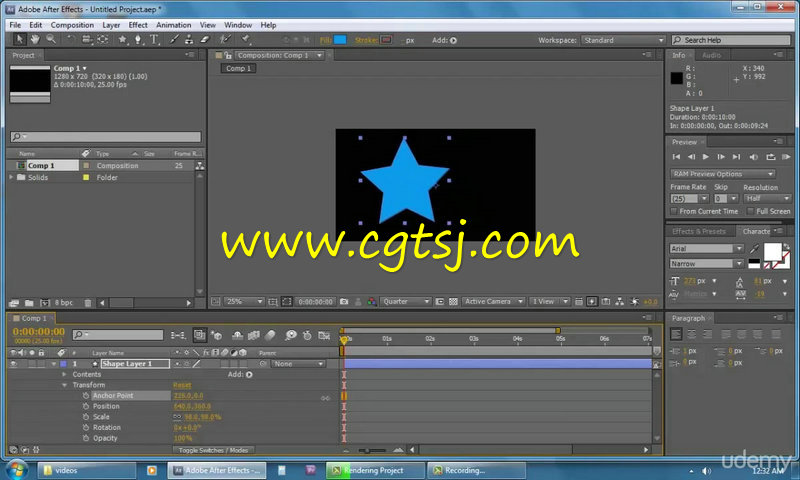
Task: Open the Animation menu
Action: pos(173,25)
